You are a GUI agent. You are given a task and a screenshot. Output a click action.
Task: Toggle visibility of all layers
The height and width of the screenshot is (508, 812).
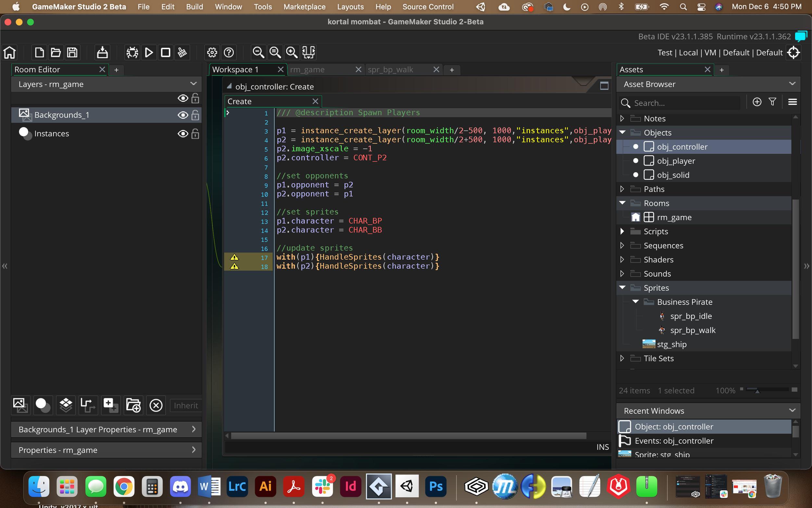183,98
